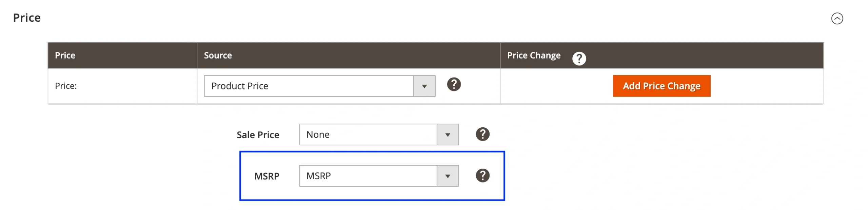Click help icon beside Price Change header
868x210 pixels.
pyautogui.click(x=579, y=59)
